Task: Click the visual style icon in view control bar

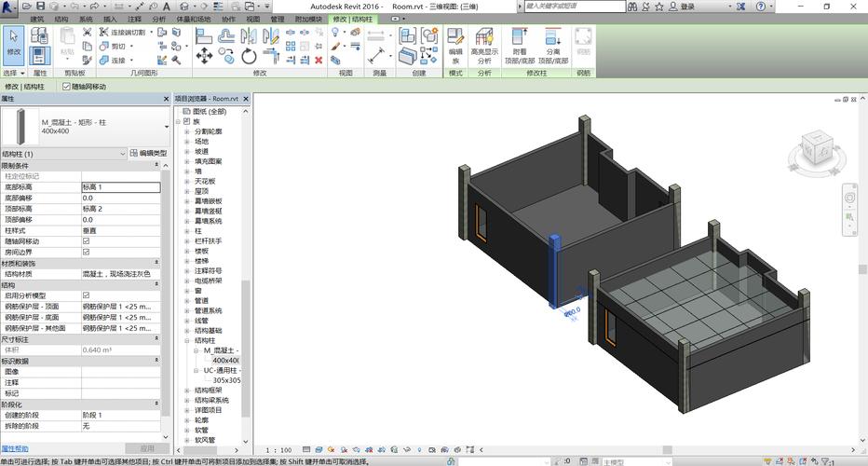Action: pyautogui.click(x=319, y=450)
